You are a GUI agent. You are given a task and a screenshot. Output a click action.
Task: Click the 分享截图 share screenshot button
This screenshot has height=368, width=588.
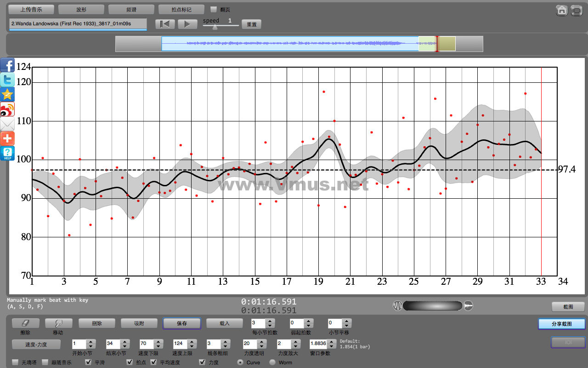click(x=561, y=324)
